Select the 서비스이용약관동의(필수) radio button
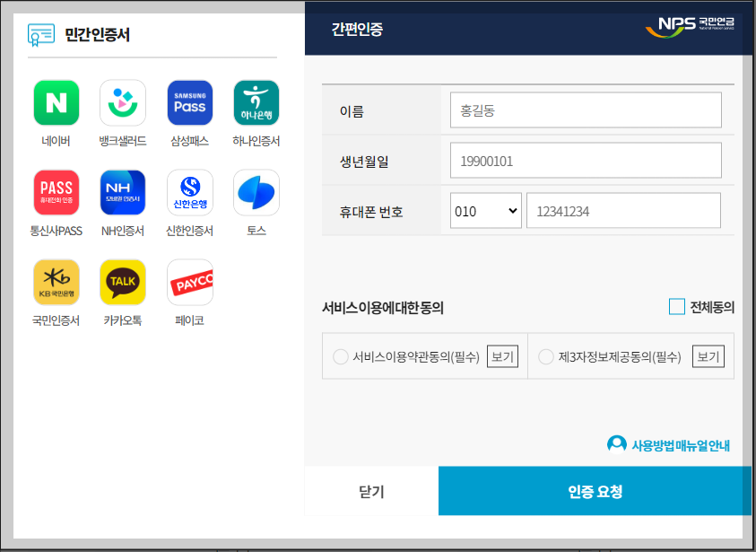756x552 pixels. (x=341, y=357)
